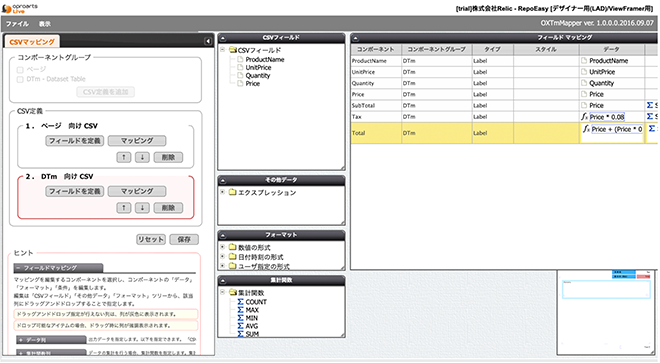Click マッピング for DTm向け CSV

(137, 192)
